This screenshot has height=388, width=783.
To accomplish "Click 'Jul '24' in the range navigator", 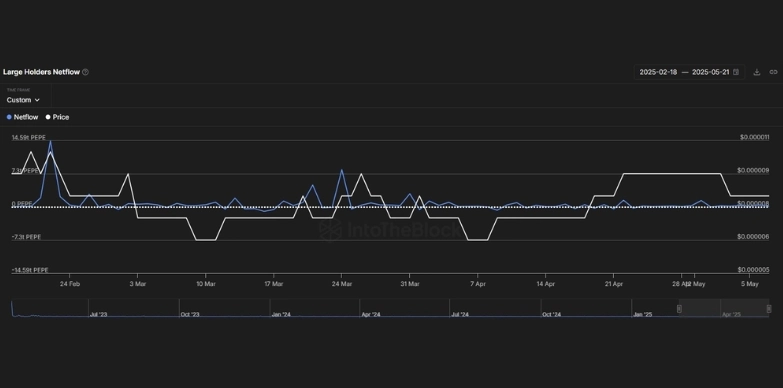I will (x=460, y=315).
